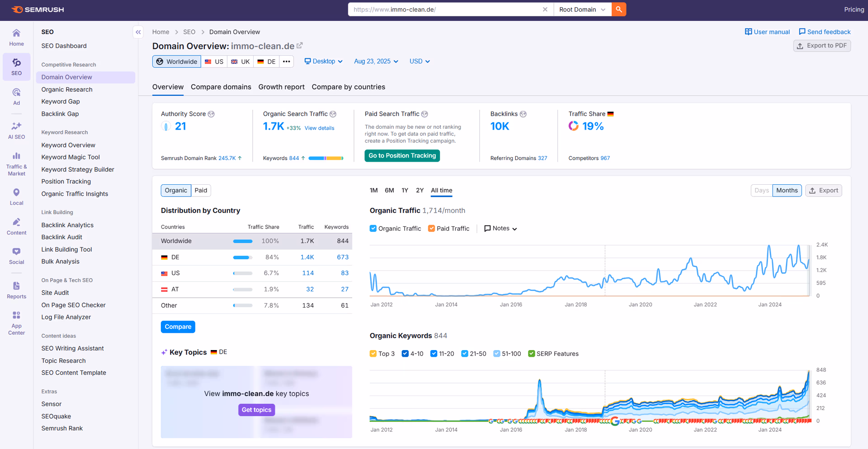
Task: Click the Export to PDF button
Action: 822,46
